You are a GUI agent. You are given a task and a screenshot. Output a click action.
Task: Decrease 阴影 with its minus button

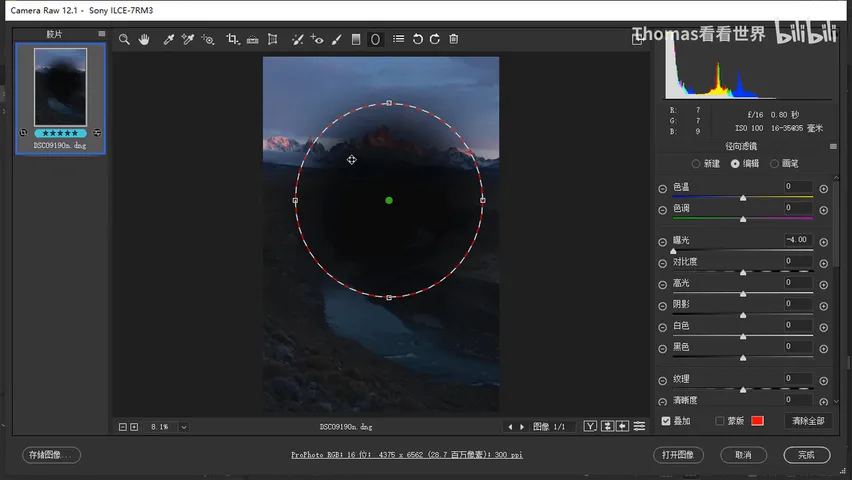[662, 306]
